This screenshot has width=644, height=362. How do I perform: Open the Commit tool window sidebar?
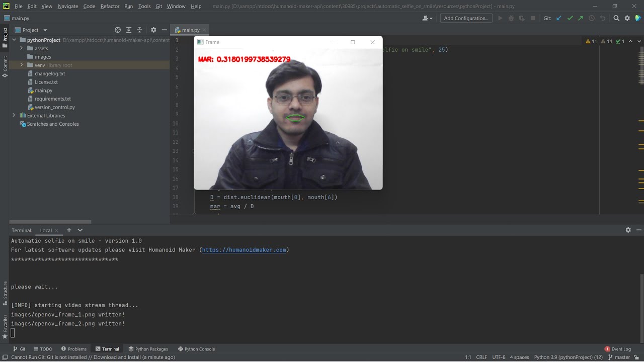pyautogui.click(x=5, y=66)
